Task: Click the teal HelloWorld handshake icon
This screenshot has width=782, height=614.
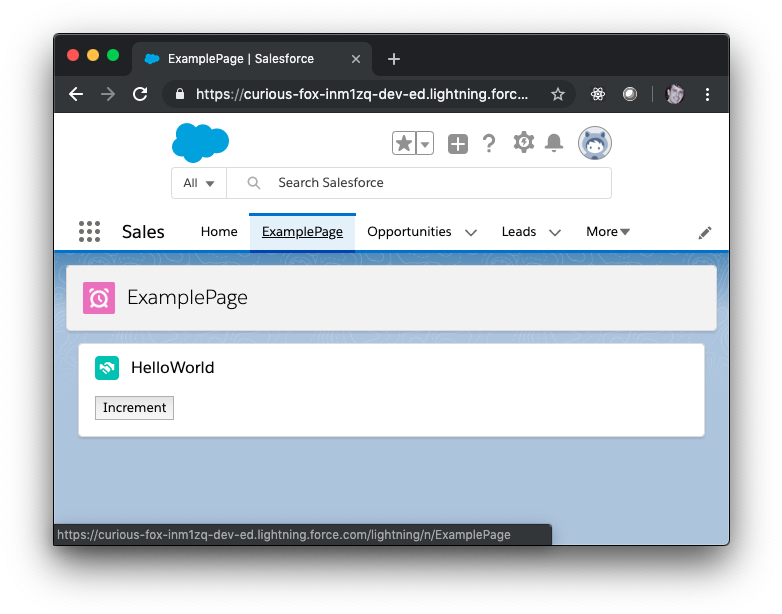Action: click(107, 368)
